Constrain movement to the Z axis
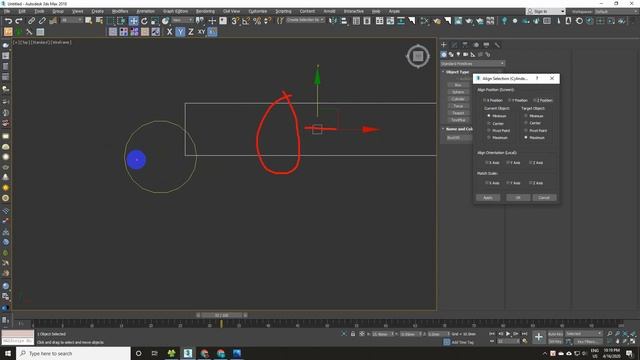The height and width of the screenshot is (360, 640). point(191,32)
